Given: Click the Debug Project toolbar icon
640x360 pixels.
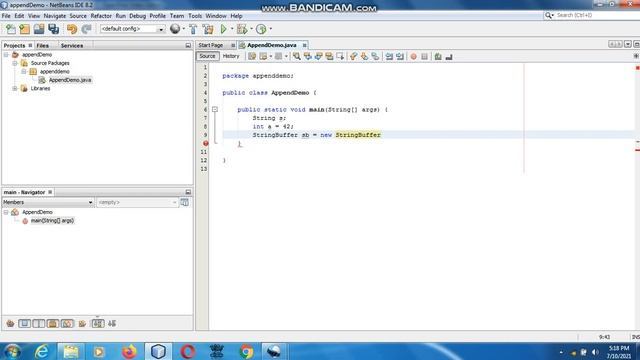Looking at the screenshot, I should point(242,29).
